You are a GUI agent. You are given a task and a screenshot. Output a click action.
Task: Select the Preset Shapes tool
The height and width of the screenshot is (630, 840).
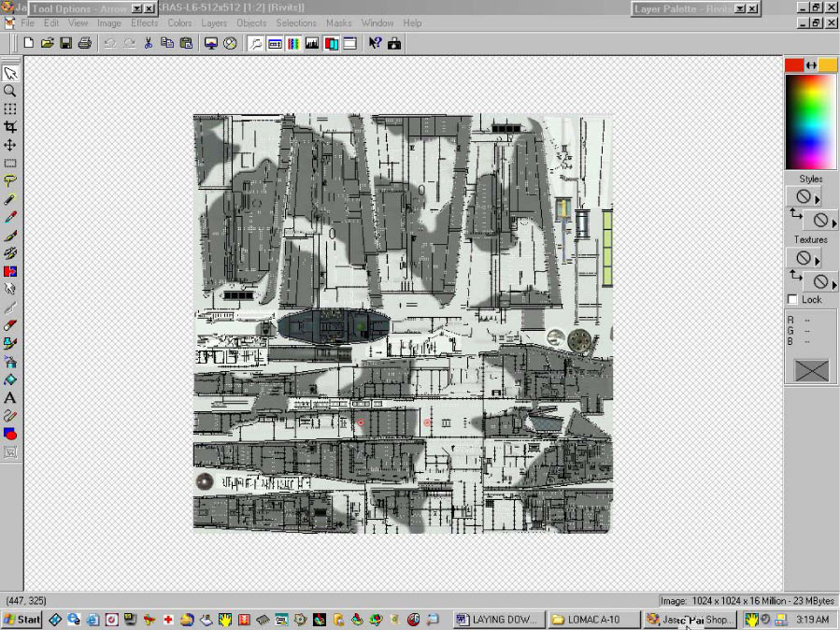tap(10, 434)
